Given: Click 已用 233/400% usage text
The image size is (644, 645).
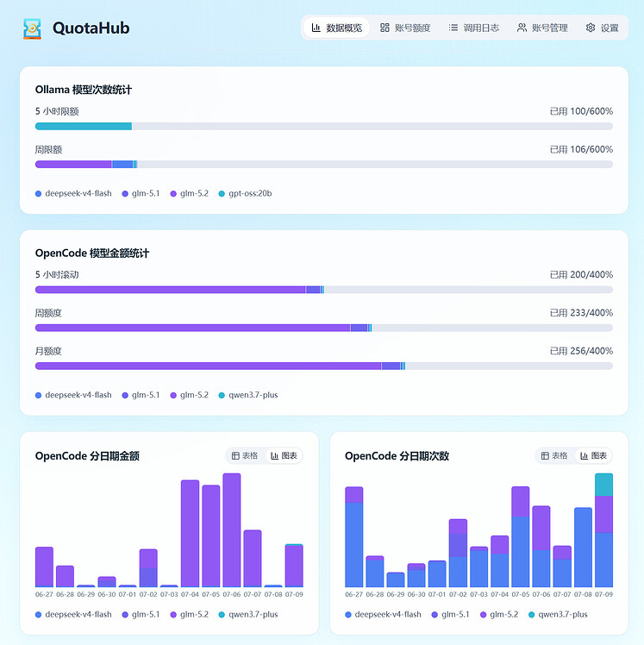Looking at the screenshot, I should [x=581, y=313].
